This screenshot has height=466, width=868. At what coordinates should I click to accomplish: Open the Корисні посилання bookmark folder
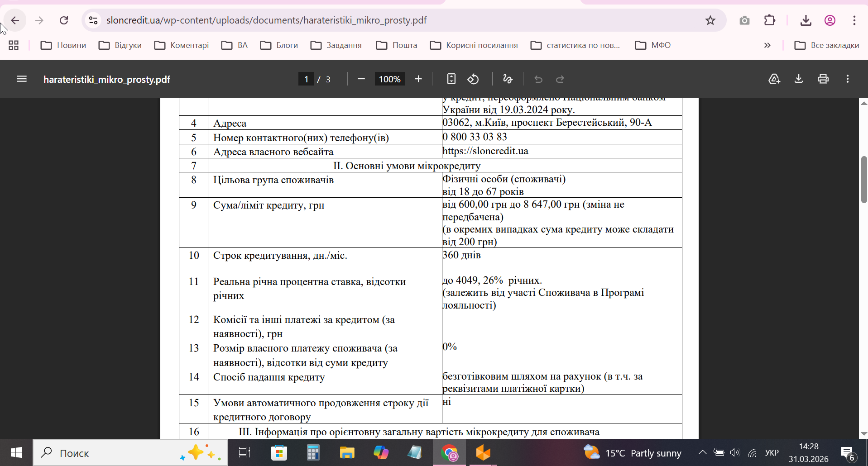pos(474,45)
